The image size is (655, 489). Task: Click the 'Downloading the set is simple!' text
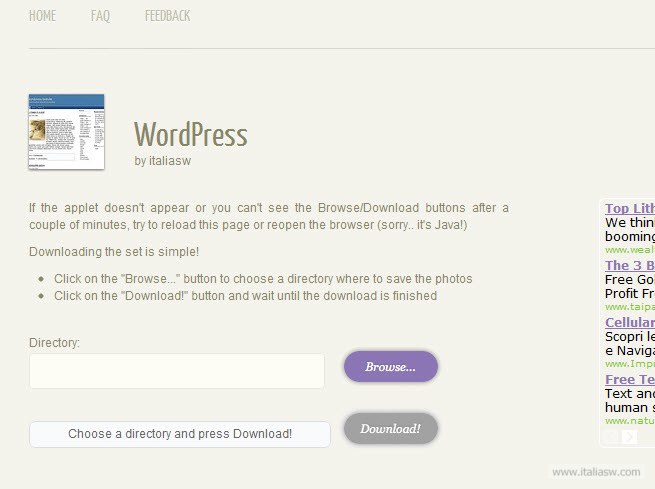114,252
